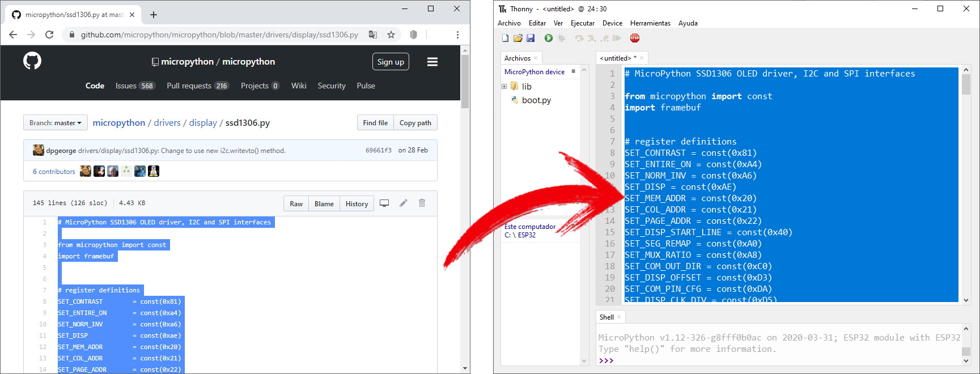980x374 pixels.
Task: Click the Blame button
Action: click(x=324, y=203)
